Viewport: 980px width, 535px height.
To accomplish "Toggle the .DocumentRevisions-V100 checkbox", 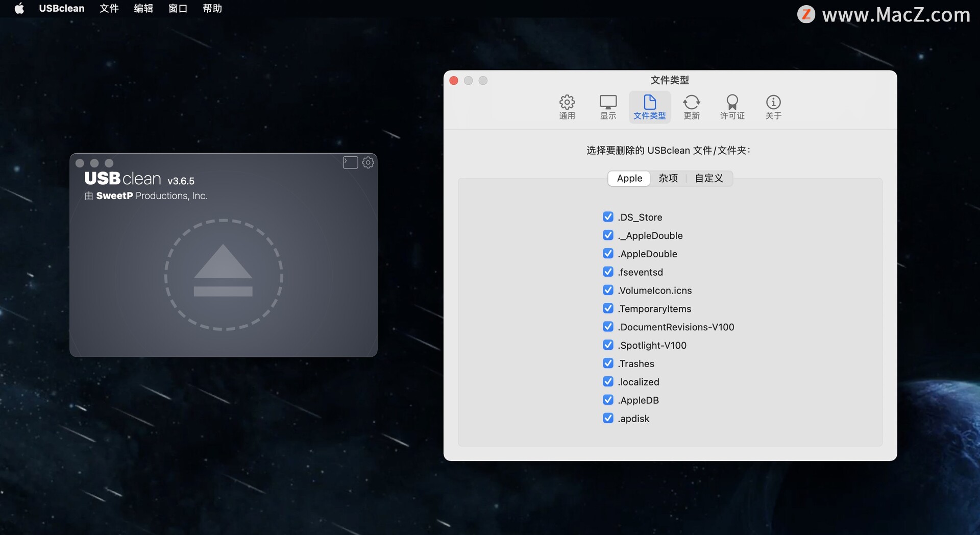I will [608, 327].
